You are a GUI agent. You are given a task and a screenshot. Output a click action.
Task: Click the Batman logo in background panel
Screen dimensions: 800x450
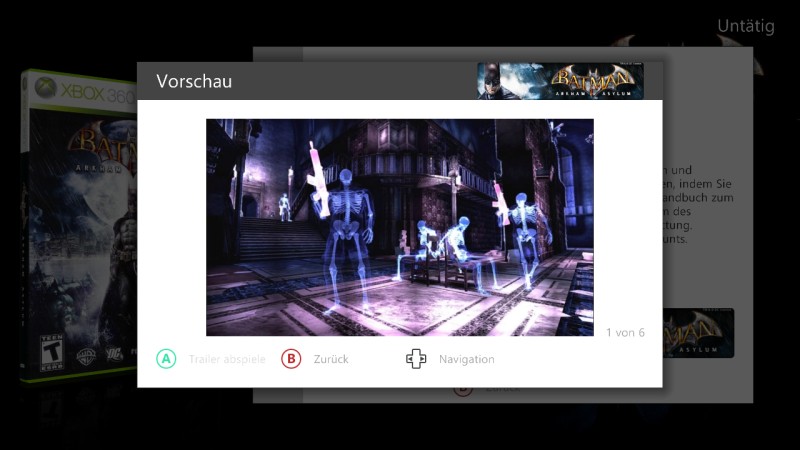698,333
